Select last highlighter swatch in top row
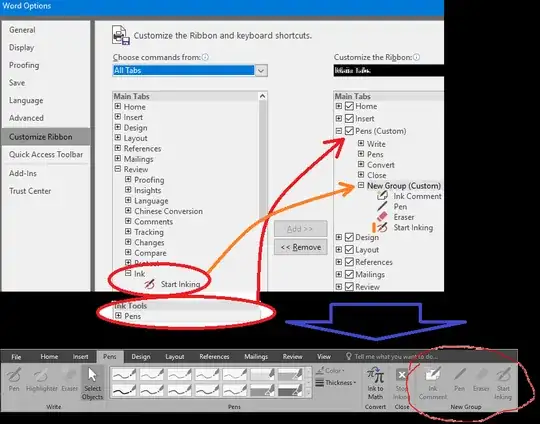The width and height of the screenshot is (540, 424). coord(290,374)
